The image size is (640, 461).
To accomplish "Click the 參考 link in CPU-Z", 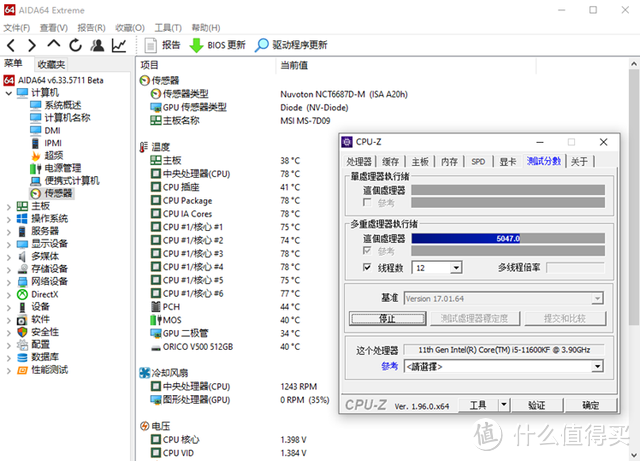I will [390, 366].
